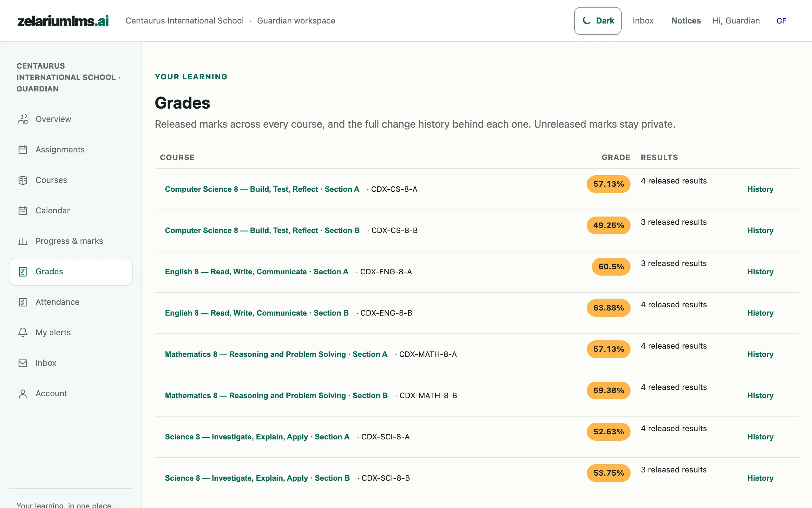
Task: Open Science 8 Section B course link
Action: (x=257, y=478)
